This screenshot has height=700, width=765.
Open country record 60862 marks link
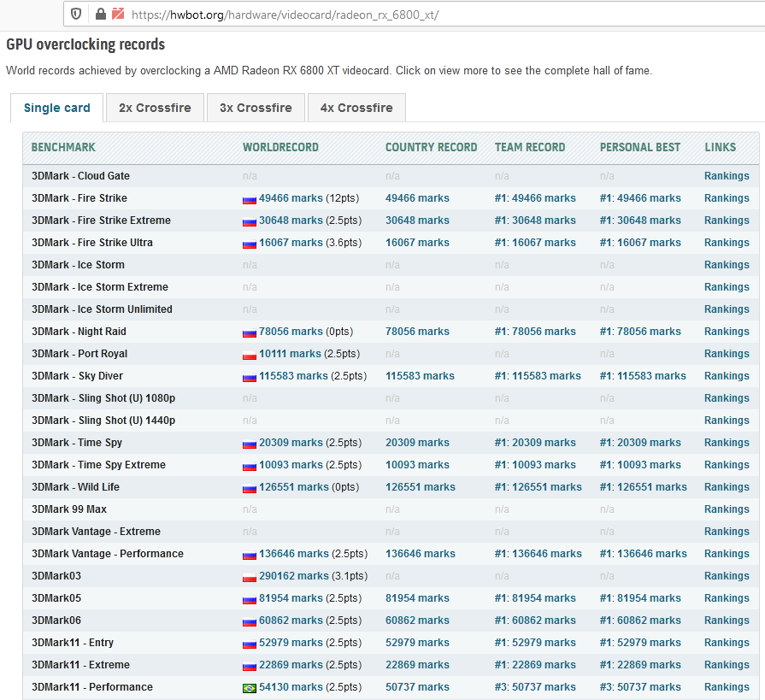tap(417, 621)
